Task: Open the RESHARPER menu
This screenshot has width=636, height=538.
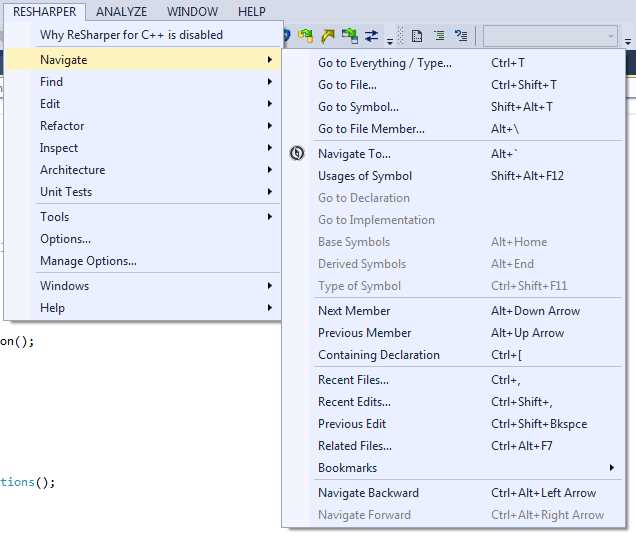Action: 45,11
